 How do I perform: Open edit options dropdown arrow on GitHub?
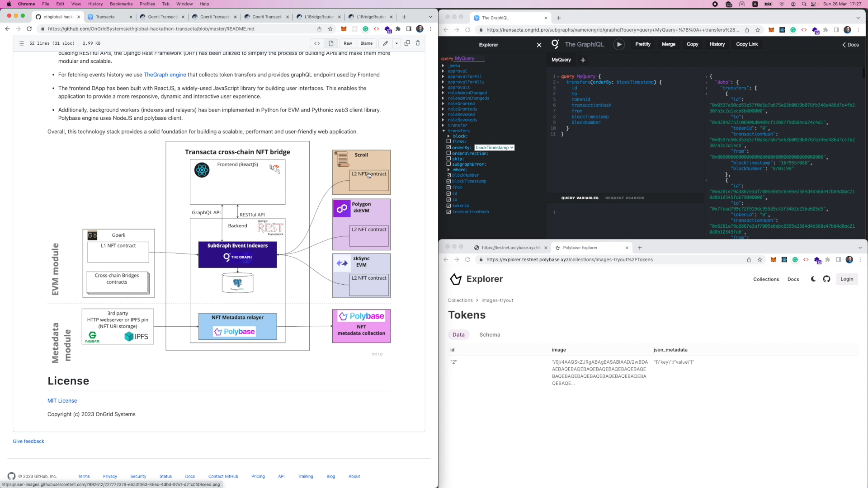pos(396,43)
